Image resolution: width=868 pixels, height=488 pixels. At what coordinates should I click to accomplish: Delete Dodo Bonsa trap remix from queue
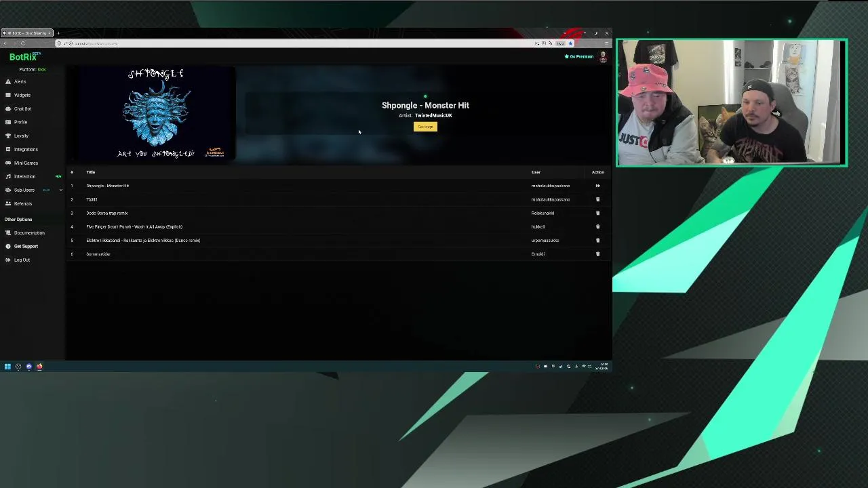(x=597, y=213)
